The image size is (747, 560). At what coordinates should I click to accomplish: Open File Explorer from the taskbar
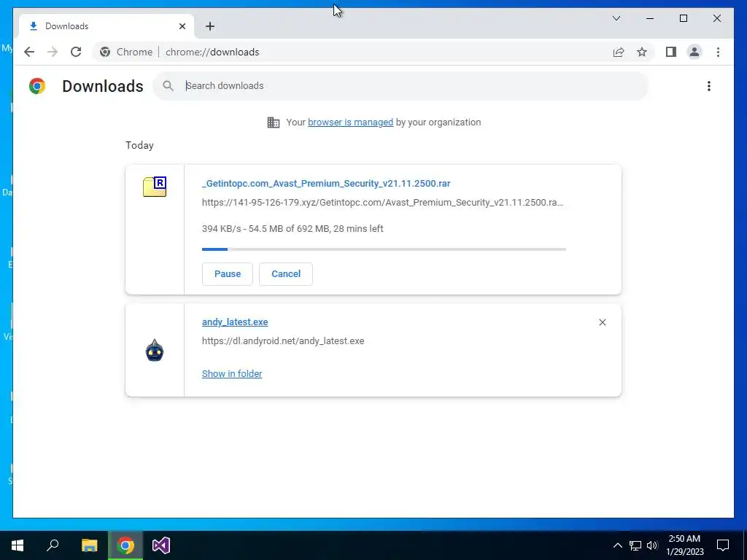[x=89, y=545]
